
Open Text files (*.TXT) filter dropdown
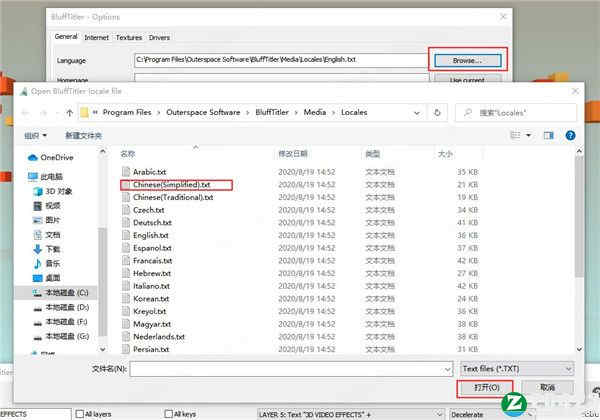pos(517,369)
